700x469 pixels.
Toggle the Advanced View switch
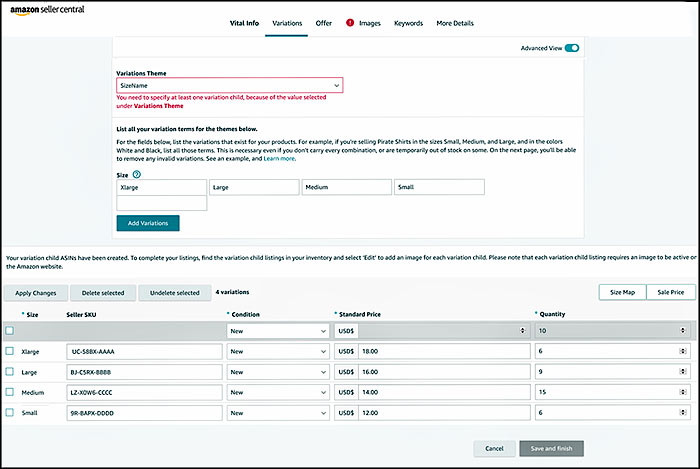(571, 47)
